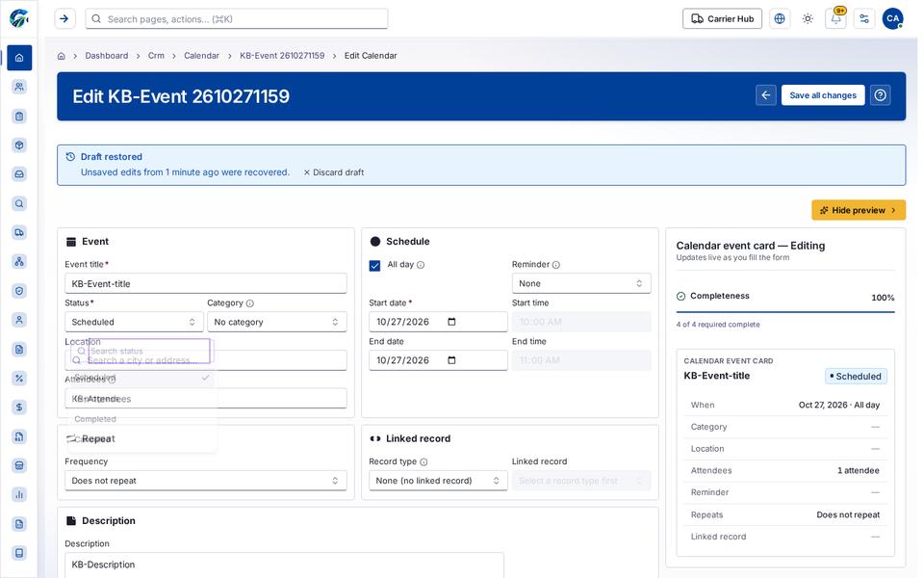Open the Carrier Hub button
The image size is (924, 578).
pyautogui.click(x=722, y=19)
